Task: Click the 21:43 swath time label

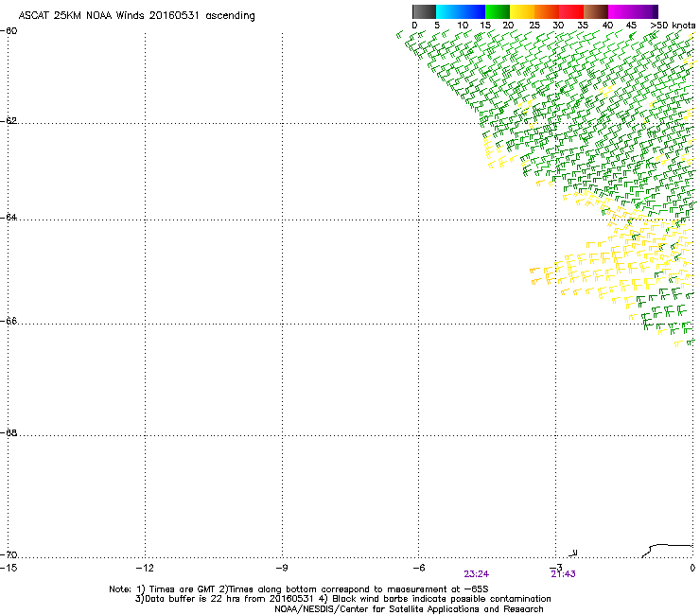Action: point(563,574)
